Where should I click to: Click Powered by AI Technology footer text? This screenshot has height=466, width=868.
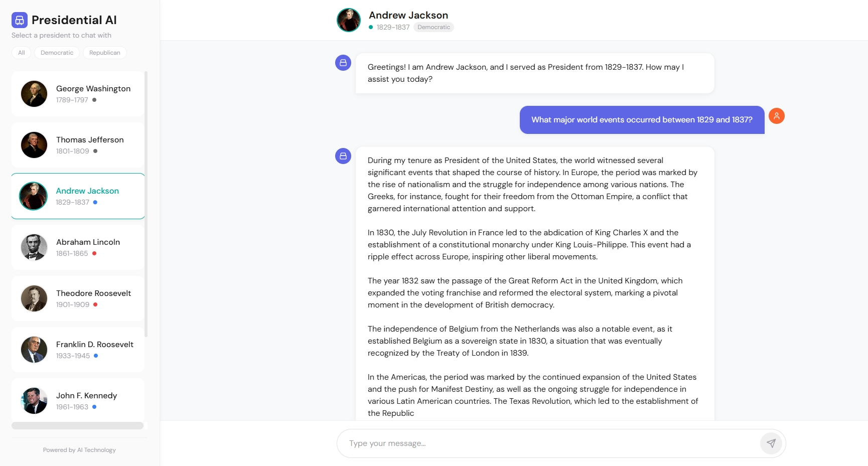click(79, 450)
